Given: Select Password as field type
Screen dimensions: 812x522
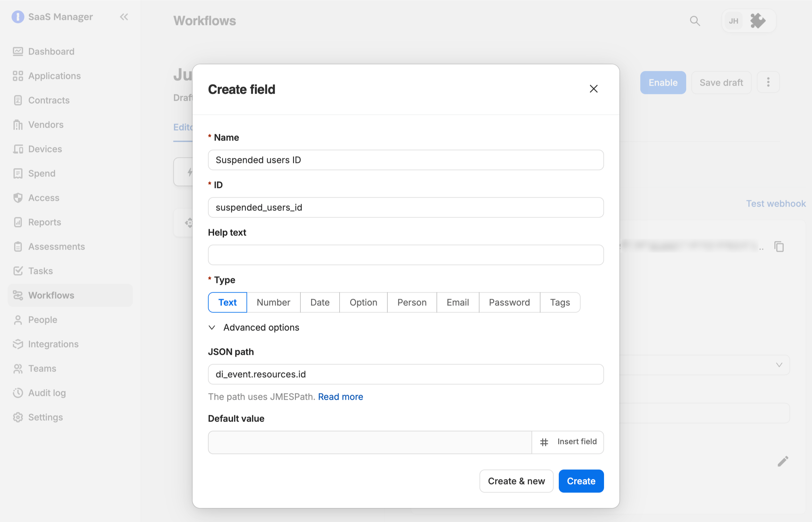Looking at the screenshot, I should point(509,302).
